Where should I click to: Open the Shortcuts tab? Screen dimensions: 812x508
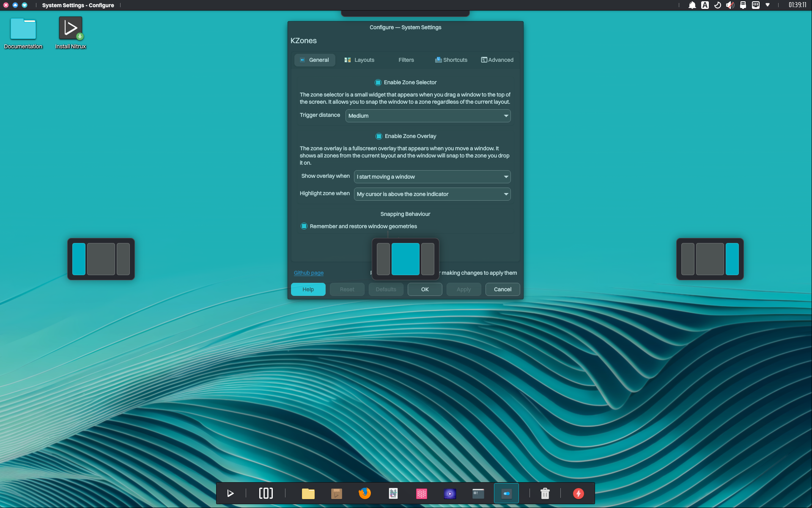click(451, 60)
